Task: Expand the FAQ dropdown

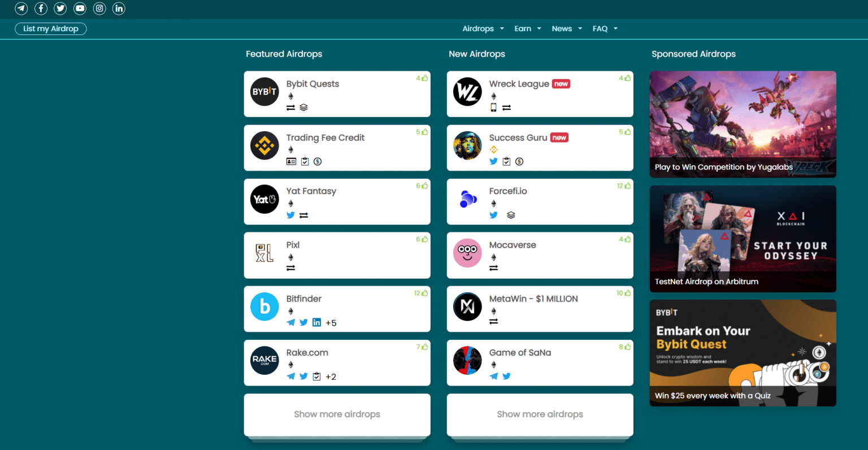Action: click(x=600, y=28)
